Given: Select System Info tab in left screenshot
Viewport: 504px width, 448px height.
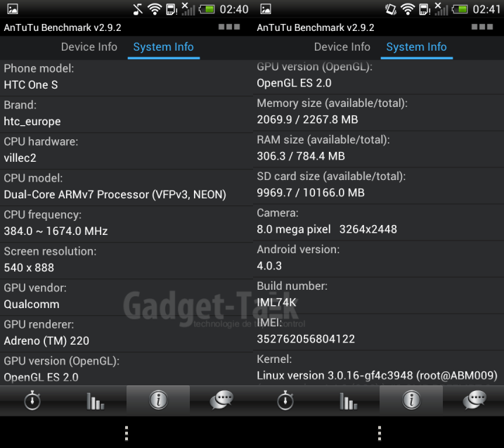Looking at the screenshot, I should (164, 47).
